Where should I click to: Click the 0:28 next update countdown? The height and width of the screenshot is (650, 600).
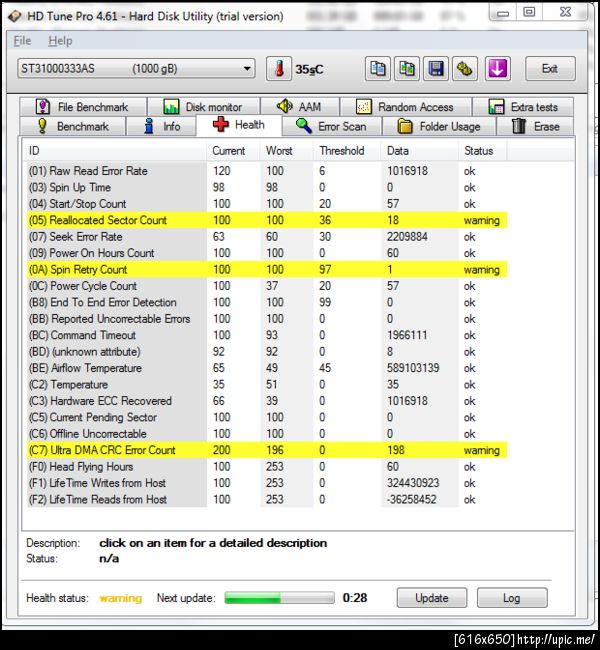pyautogui.click(x=355, y=598)
